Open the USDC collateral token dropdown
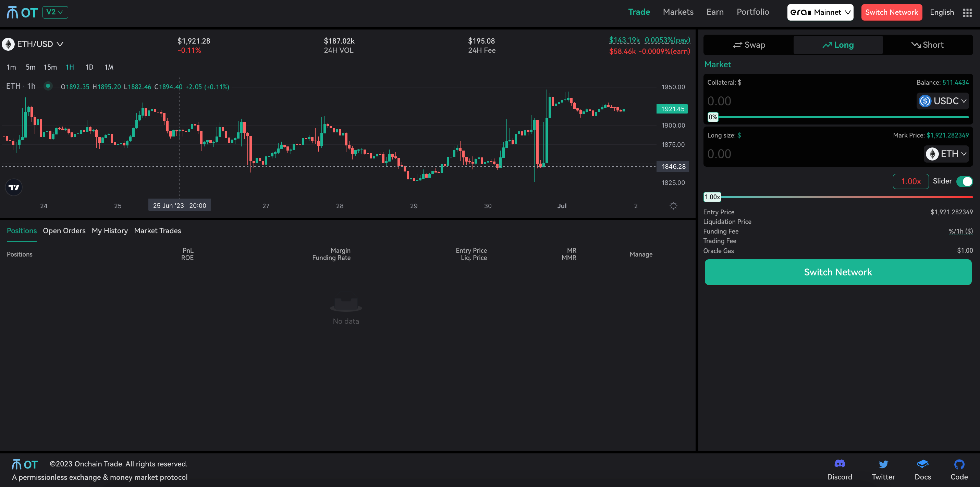This screenshot has width=980, height=487. tap(942, 101)
